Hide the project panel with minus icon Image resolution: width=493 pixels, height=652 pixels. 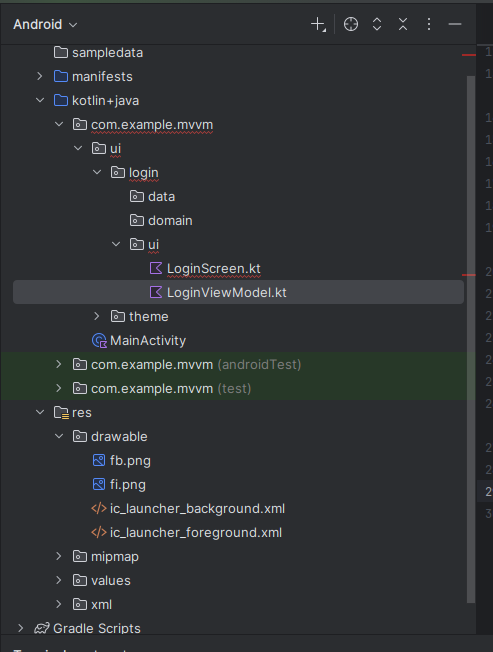click(x=455, y=24)
